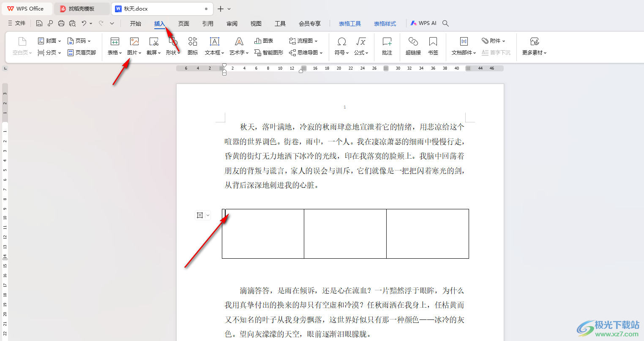This screenshot has height=341, width=644.
Task: Click the right indent marker on ruler
Action: [x=301, y=71]
